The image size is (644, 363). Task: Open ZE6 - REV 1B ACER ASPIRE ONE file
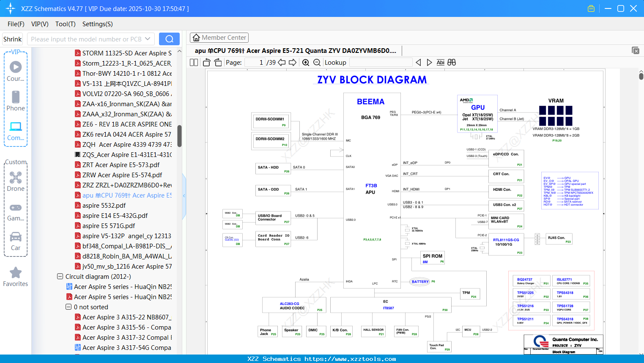pyautogui.click(x=123, y=124)
